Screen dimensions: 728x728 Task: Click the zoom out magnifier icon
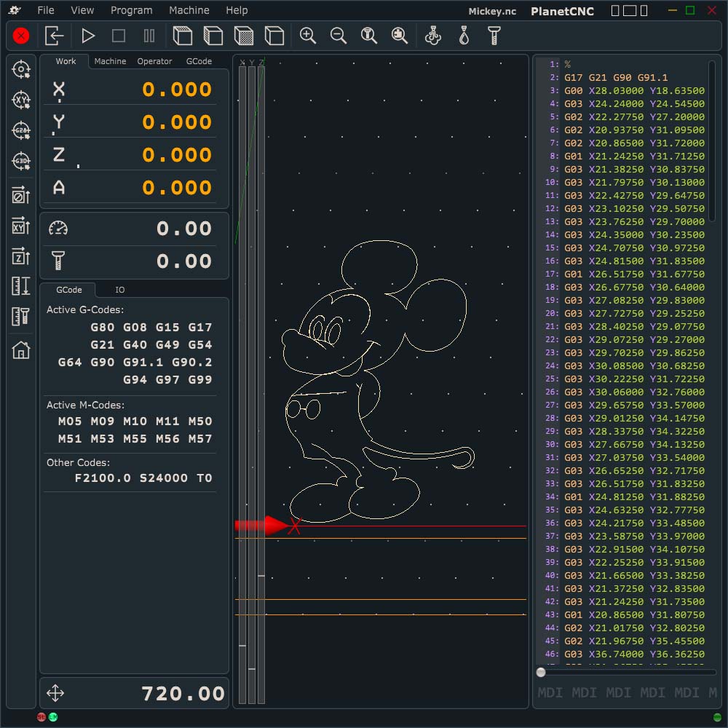tap(338, 36)
